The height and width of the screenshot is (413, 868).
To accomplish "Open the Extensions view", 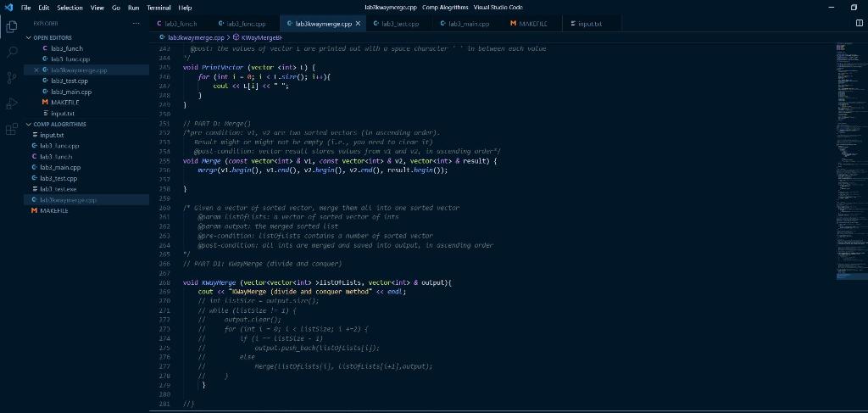I will (11, 130).
